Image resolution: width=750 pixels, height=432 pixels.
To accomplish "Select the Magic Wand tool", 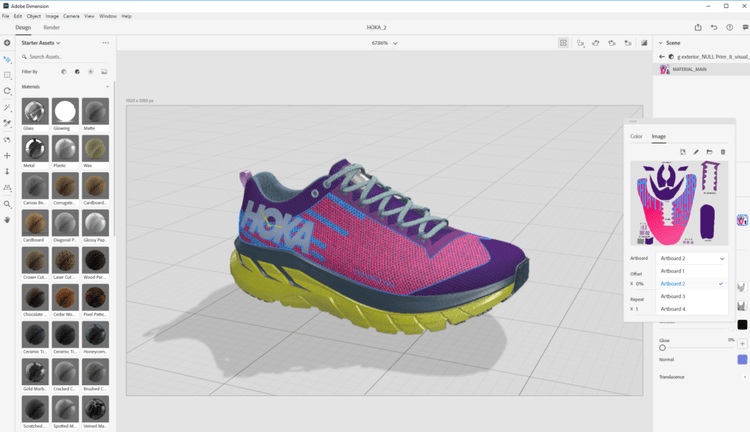I will [x=7, y=107].
